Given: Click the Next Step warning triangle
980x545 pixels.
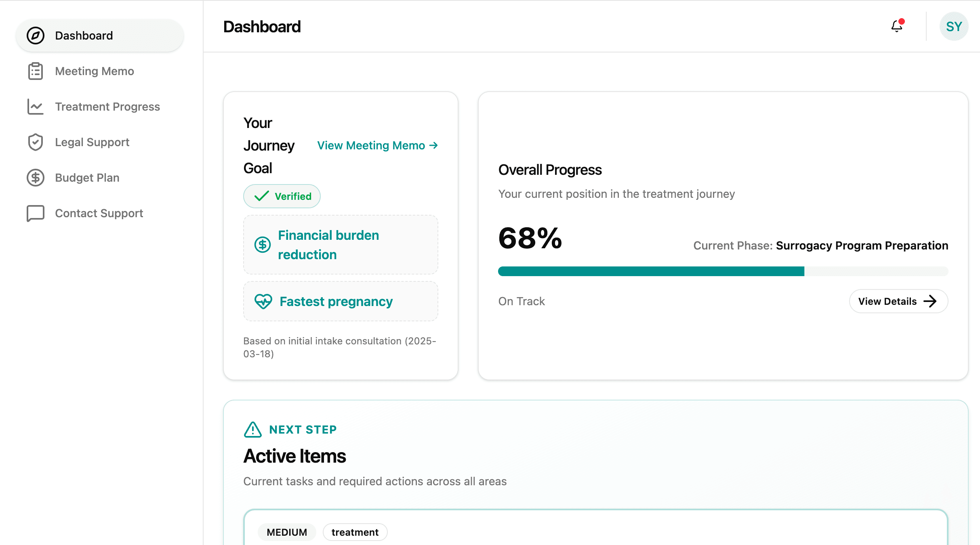Looking at the screenshot, I should click(x=252, y=430).
